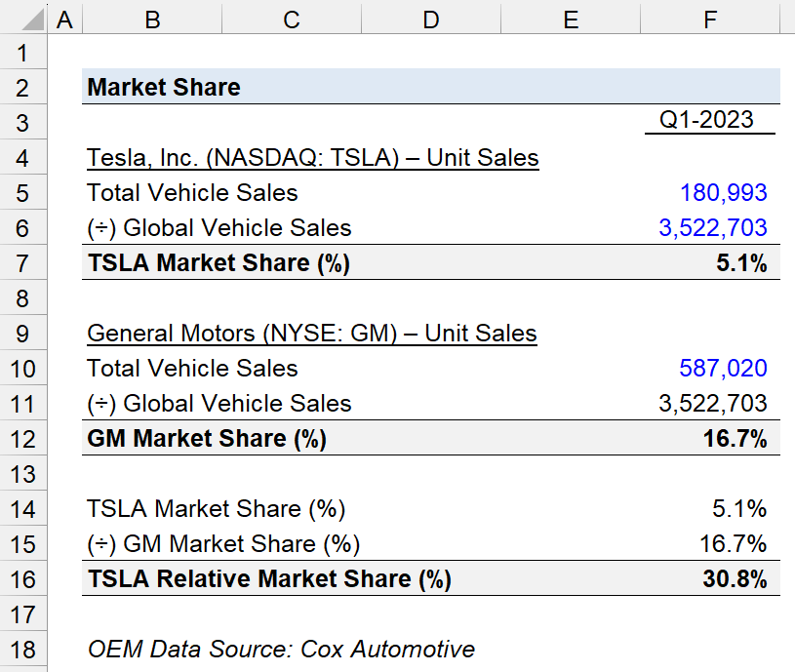Select column B header
Image resolution: width=795 pixels, height=672 pixels.
click(152, 20)
